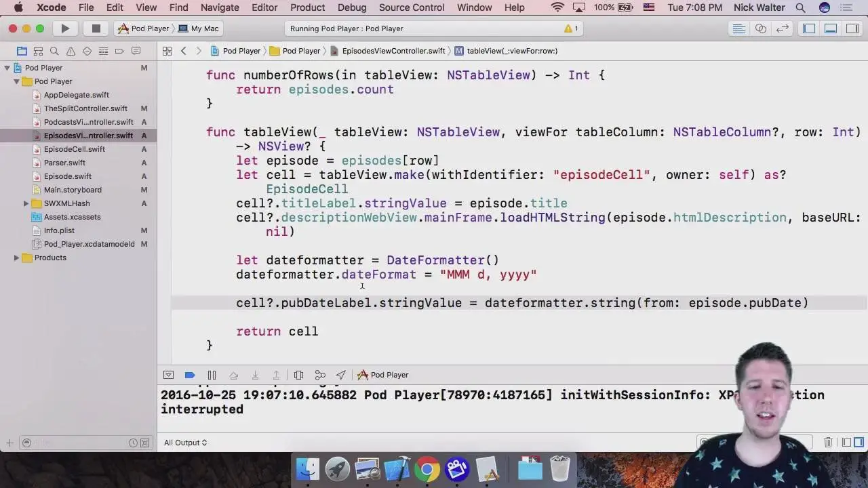Choose the My Mac run destination
Image resolution: width=868 pixels, height=488 pixels.
coord(199,28)
